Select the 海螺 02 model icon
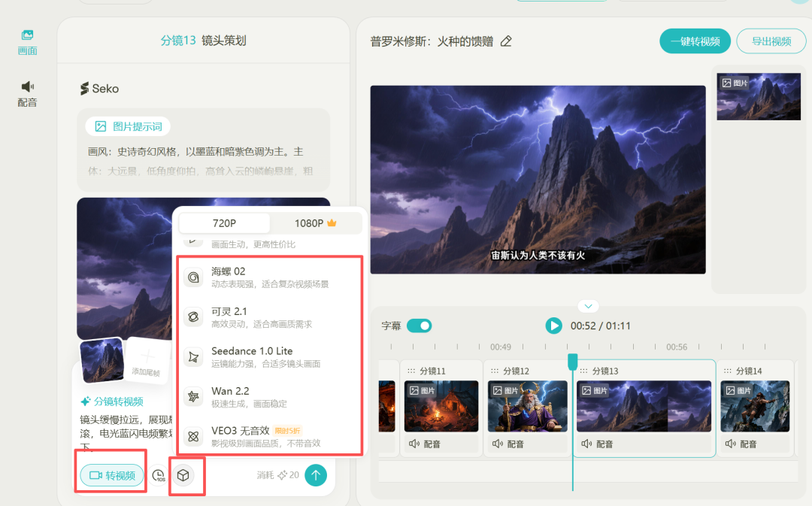The width and height of the screenshot is (812, 506). click(192, 277)
